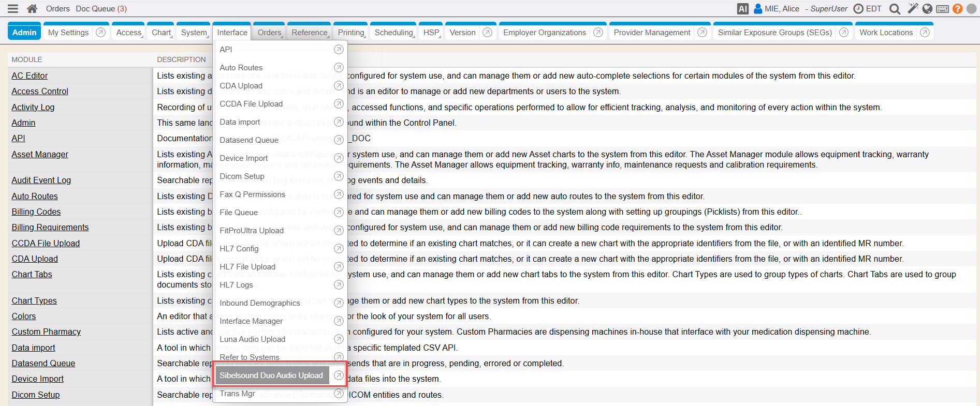This screenshot has width=980, height=406.
Task: Click the AI assistant icon
Action: 742,9
